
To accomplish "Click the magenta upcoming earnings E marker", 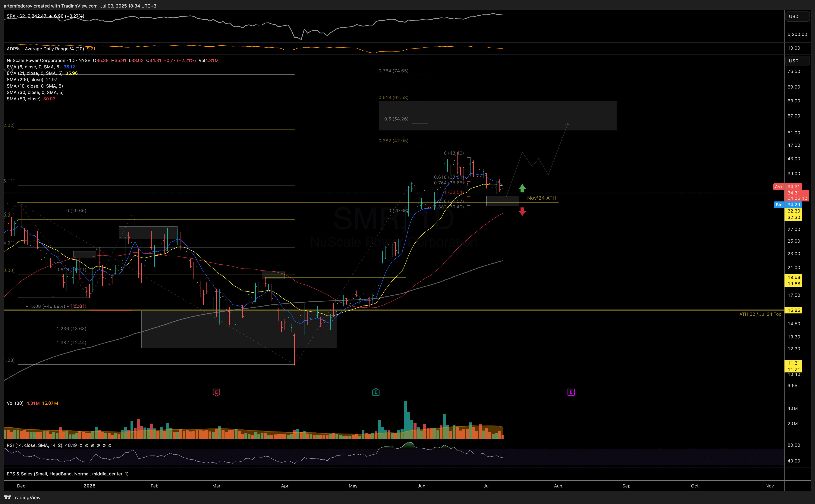I will (x=571, y=392).
